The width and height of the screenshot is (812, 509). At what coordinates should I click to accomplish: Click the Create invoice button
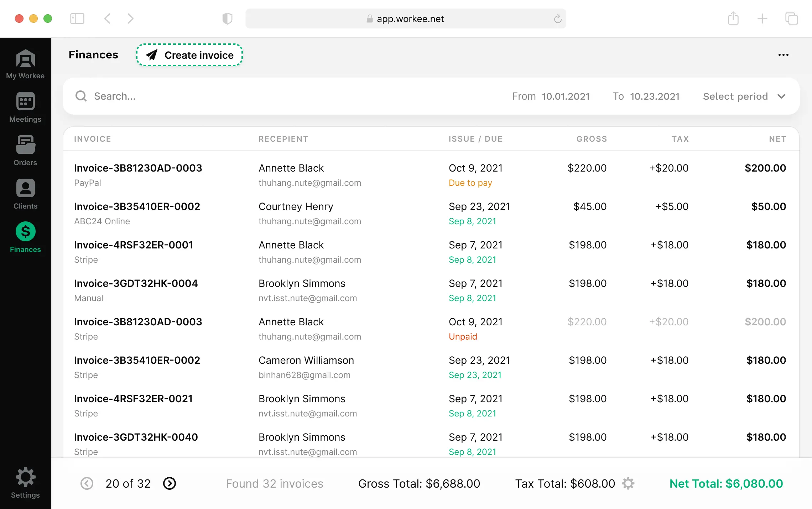pos(189,55)
